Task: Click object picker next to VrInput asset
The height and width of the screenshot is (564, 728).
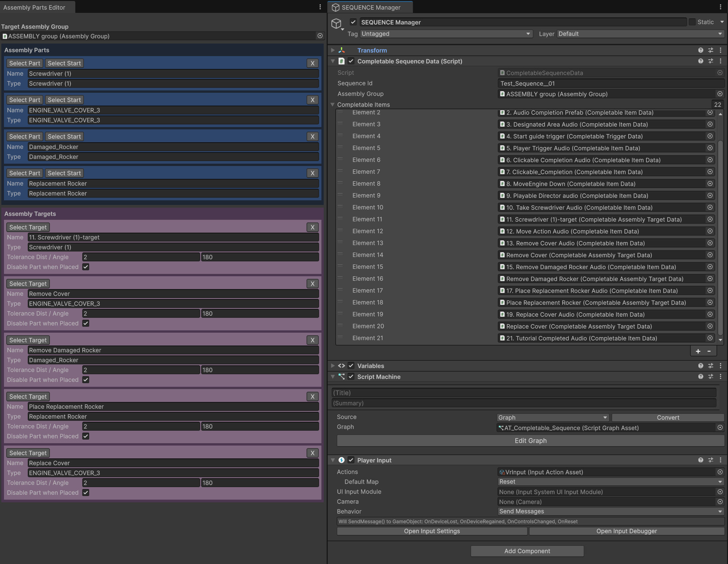Action: point(720,472)
